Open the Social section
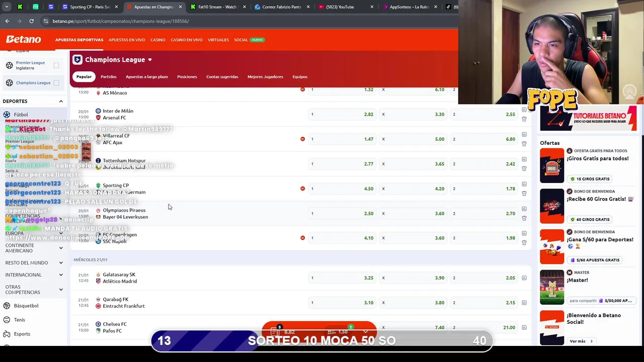Viewport: 644px width, 362px height. pyautogui.click(x=241, y=40)
